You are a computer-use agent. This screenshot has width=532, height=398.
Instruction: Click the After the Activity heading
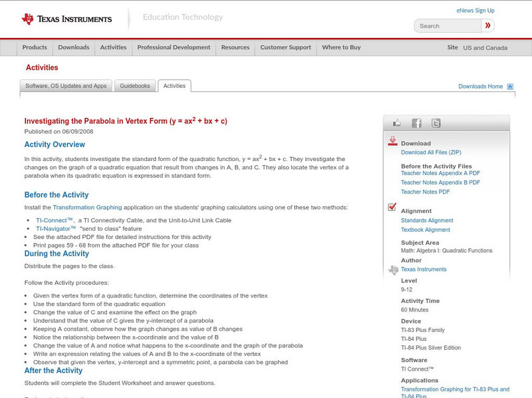click(53, 371)
